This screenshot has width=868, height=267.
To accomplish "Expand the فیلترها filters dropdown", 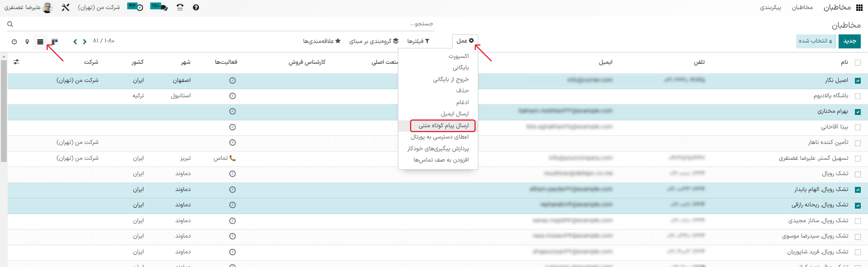I will [x=418, y=41].
